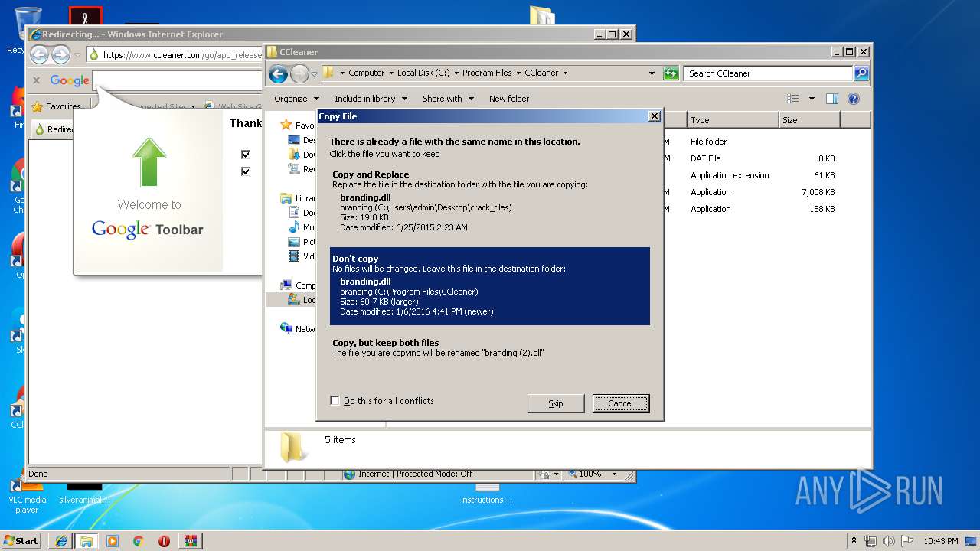Click the Internet Explorer forward button
The image size is (980, 551).
pos(60,54)
